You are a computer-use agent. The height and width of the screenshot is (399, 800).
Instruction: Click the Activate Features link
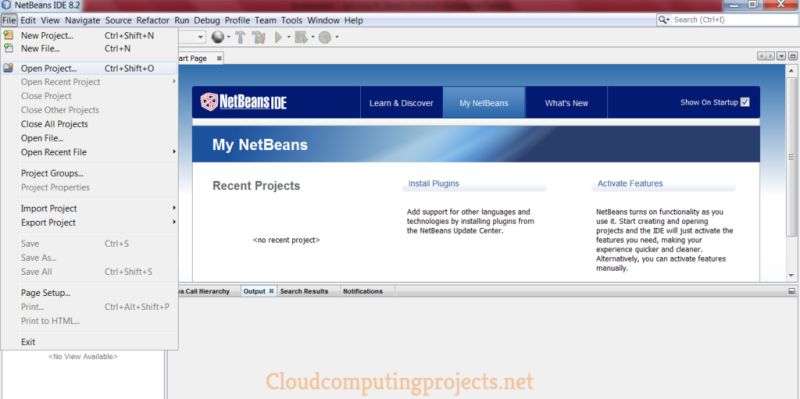click(x=630, y=183)
